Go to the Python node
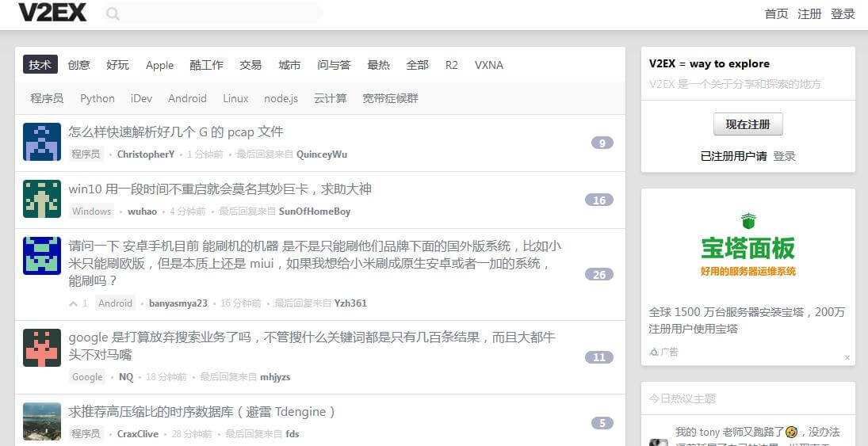The height and width of the screenshot is (446, 868). coord(98,98)
